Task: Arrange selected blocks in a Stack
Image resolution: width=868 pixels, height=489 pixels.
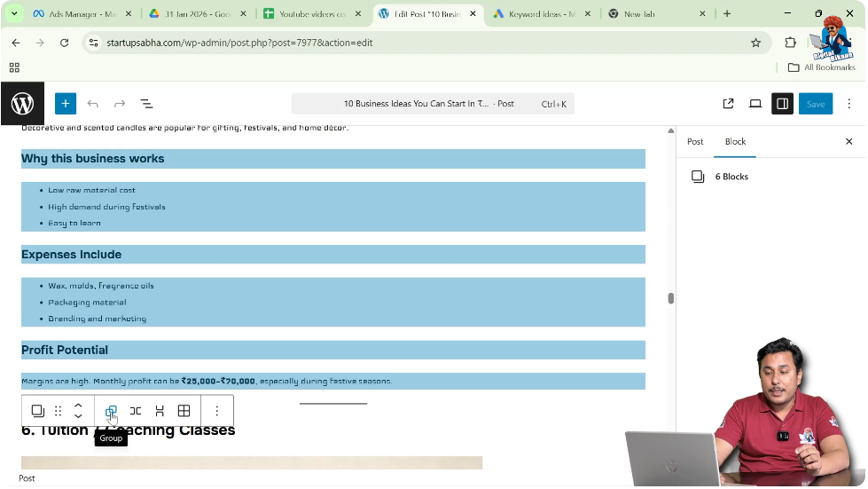Action: coord(160,411)
